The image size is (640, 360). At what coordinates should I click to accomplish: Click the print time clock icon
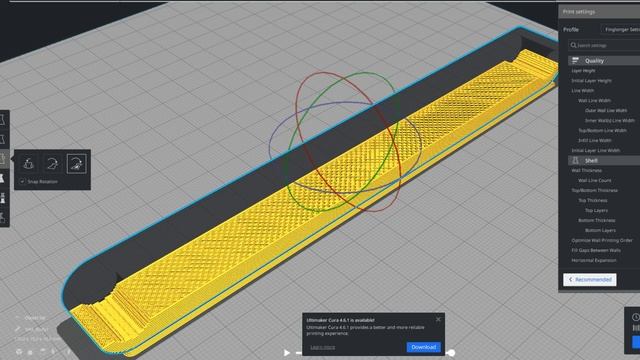click(x=636, y=317)
